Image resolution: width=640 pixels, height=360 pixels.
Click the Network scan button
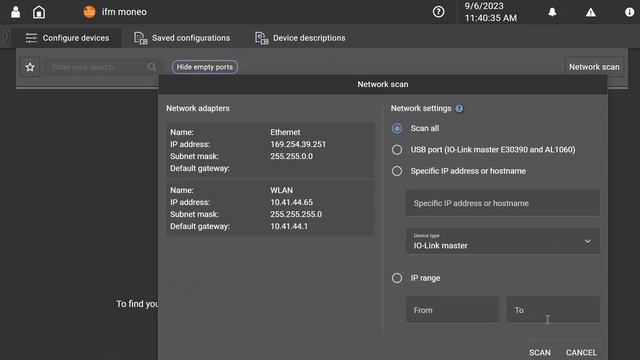click(x=594, y=67)
